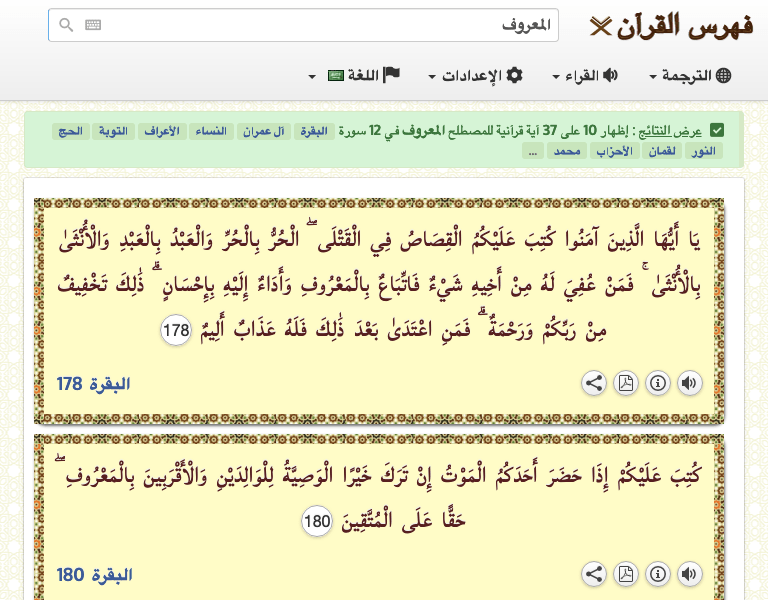Open the القراء reciters dropdown

click(x=585, y=76)
